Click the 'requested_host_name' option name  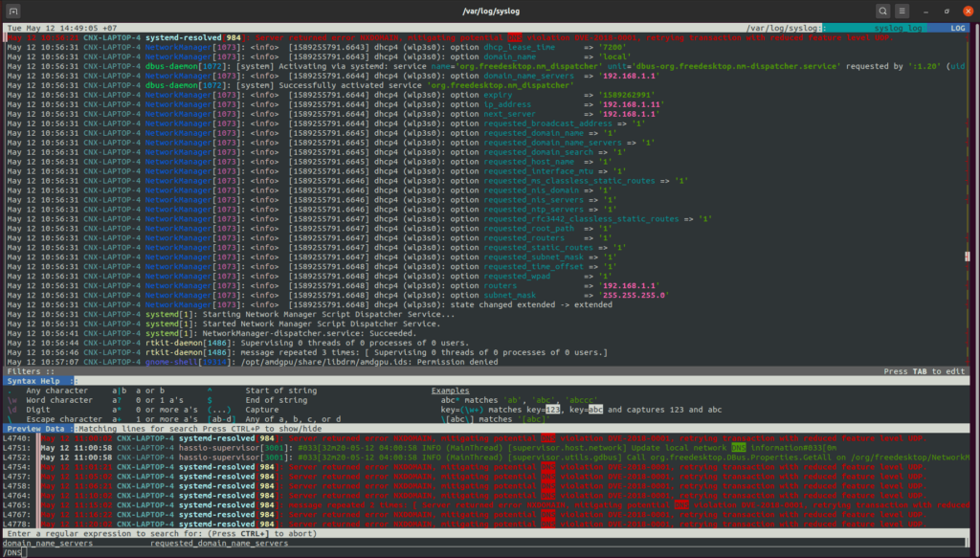click(528, 162)
